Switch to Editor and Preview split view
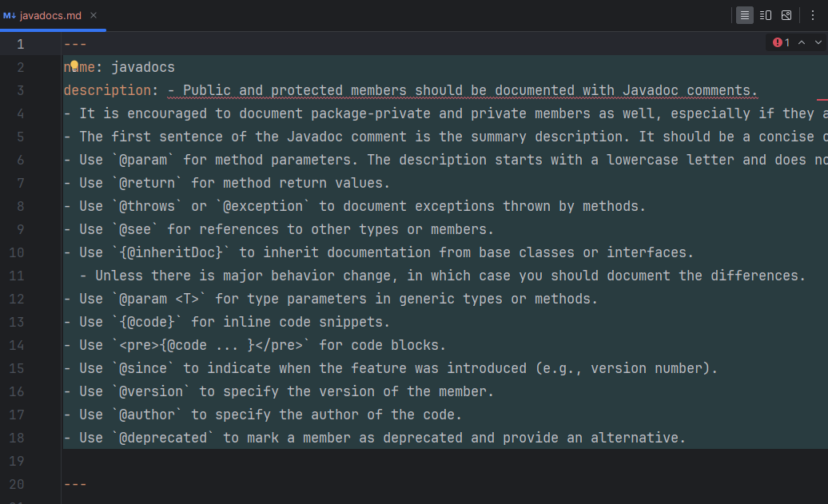 (765, 15)
